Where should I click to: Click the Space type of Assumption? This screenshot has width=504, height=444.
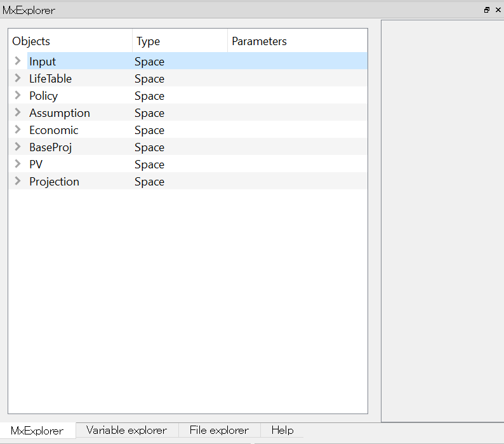(149, 113)
